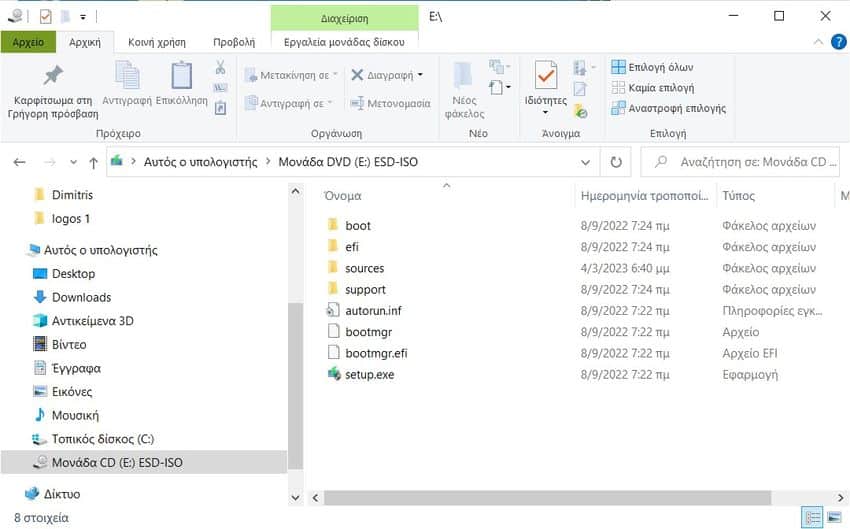Switch to the Home tab
The height and width of the screenshot is (529, 850).
coord(85,42)
